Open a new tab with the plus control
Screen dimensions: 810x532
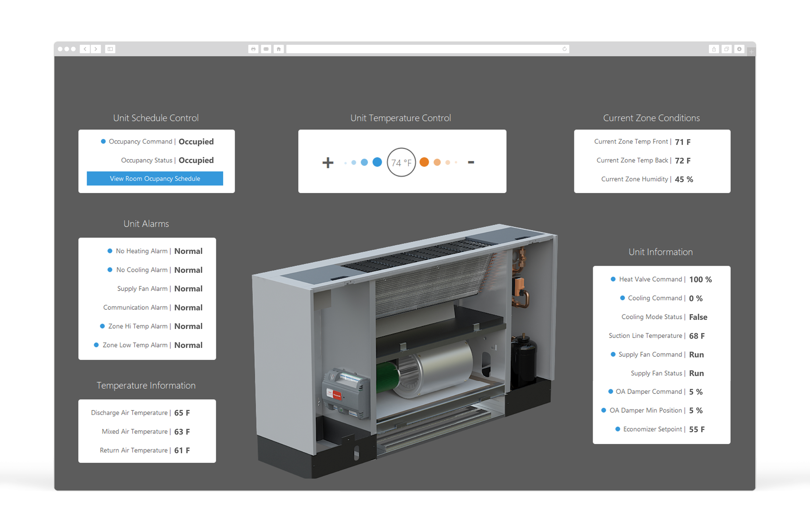751,51
